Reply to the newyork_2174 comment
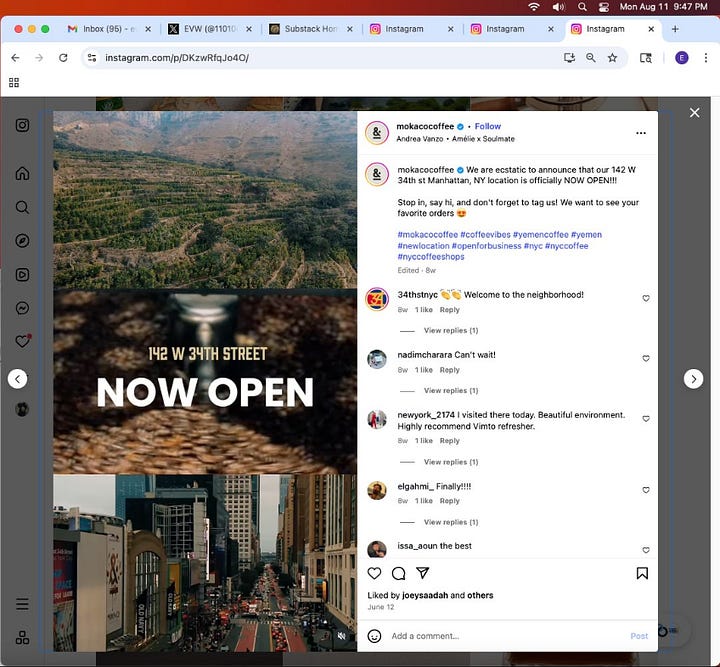 click(449, 441)
